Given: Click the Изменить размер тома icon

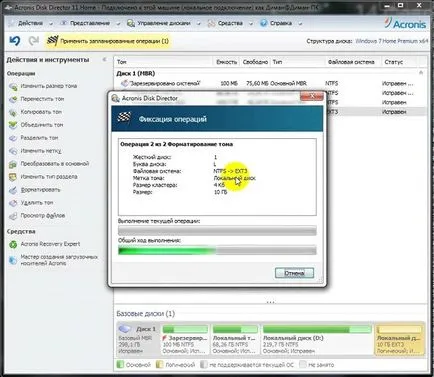Looking at the screenshot, I should click(x=13, y=86).
